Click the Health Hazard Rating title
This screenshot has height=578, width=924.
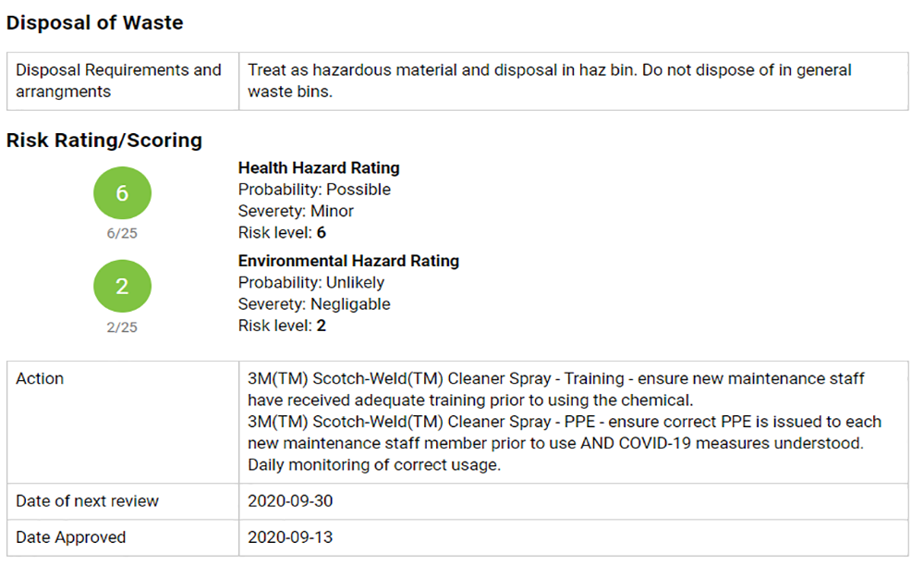coord(319,168)
